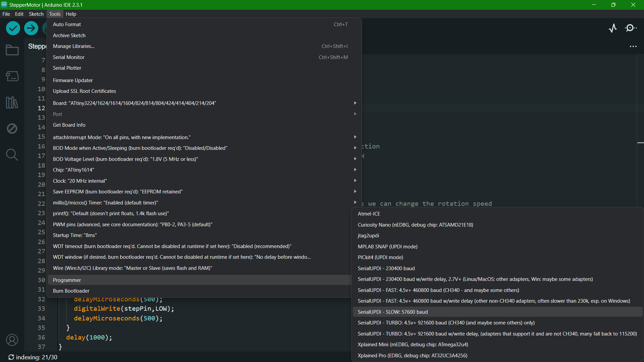Expand BOD Mode when Active/Sleeping submenu
The height and width of the screenshot is (362, 644).
(204, 148)
